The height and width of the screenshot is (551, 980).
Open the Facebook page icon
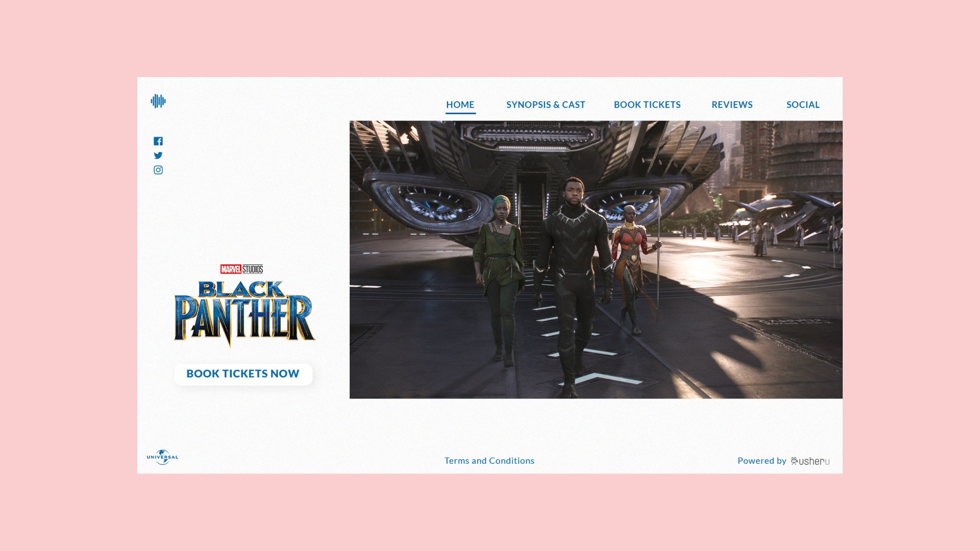point(158,141)
